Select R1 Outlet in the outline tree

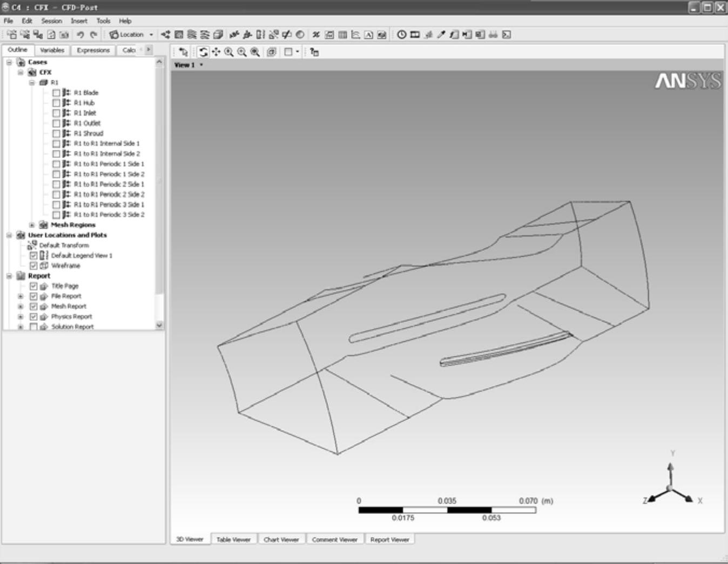coord(87,123)
